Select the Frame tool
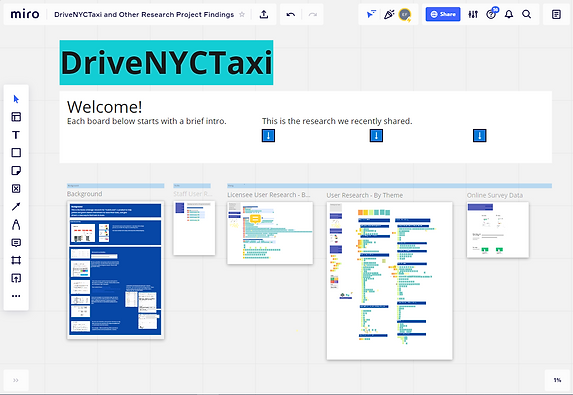 [16, 261]
